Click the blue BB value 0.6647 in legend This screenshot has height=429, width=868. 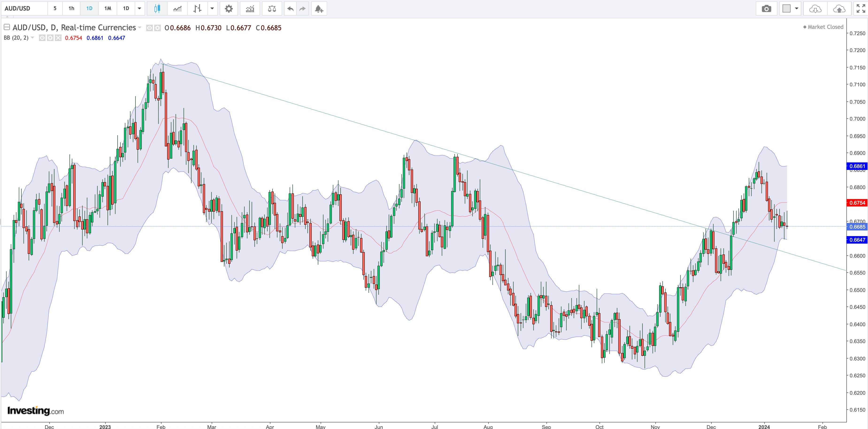click(x=117, y=38)
